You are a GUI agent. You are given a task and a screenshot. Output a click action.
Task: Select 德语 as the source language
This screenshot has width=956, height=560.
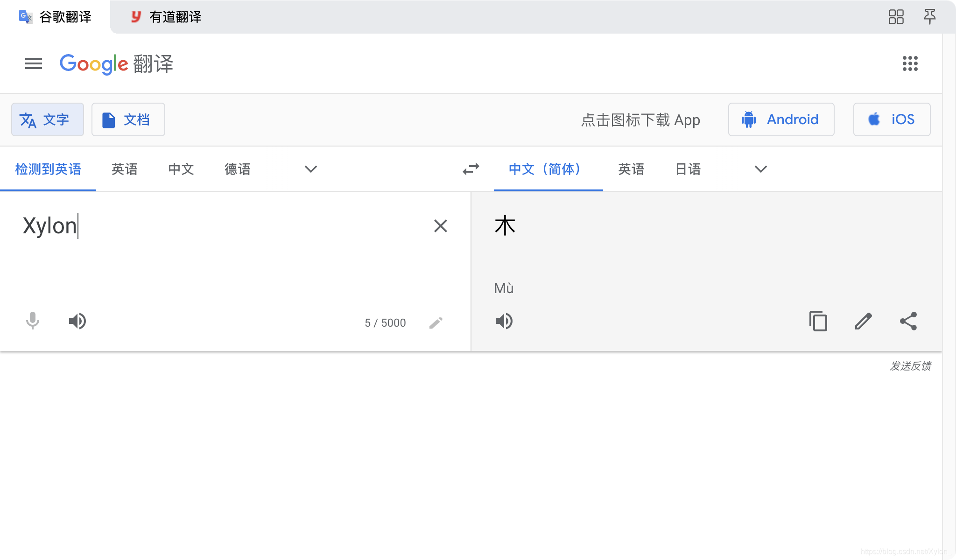pos(238,169)
